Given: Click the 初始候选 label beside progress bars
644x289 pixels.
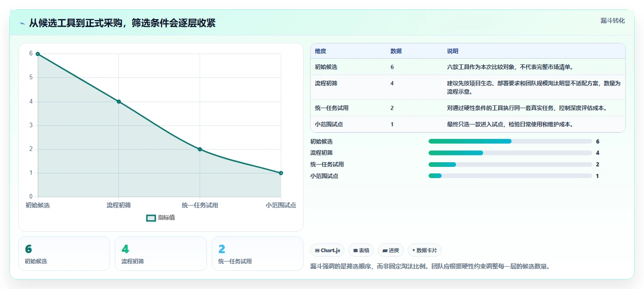Looking at the screenshot, I should 321,141.
